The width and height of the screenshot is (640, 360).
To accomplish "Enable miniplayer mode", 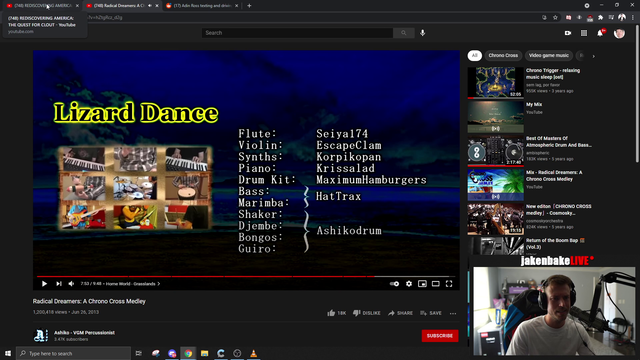I will 422,284.
